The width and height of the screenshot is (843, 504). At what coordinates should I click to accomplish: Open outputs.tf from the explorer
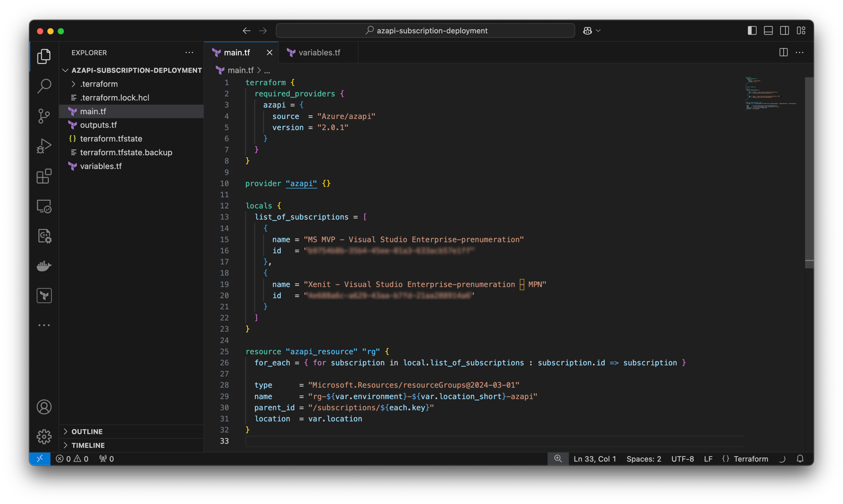click(x=98, y=125)
